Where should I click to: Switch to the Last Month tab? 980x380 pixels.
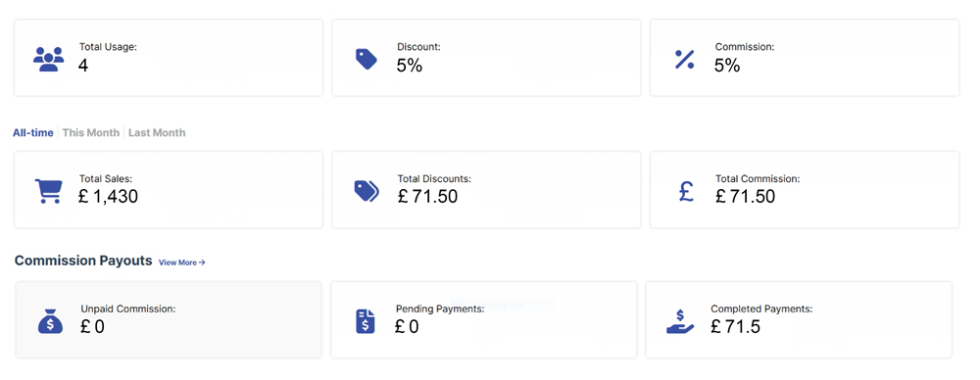[x=157, y=132]
